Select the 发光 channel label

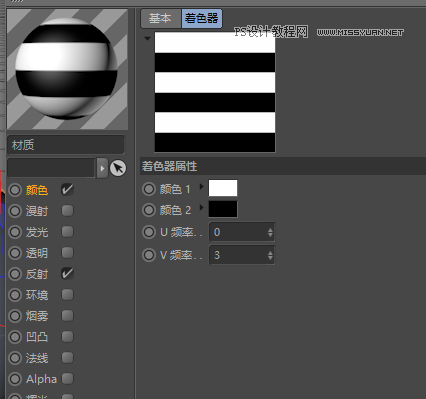coord(37,232)
